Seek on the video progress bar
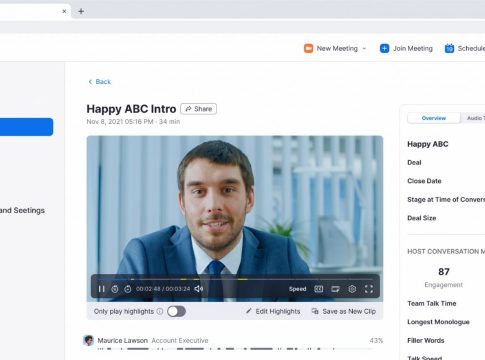Viewport: 485px width, 360px height. (x=235, y=279)
